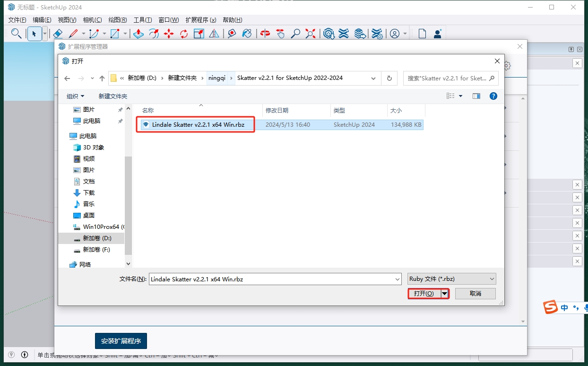Pick the Push/Pull tool
The height and width of the screenshot is (366, 588).
click(x=138, y=34)
